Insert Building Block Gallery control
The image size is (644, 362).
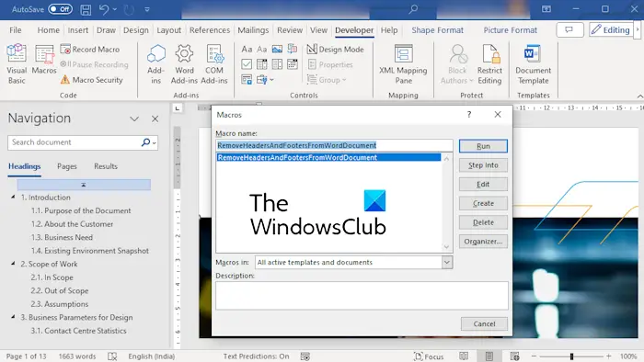point(293,50)
